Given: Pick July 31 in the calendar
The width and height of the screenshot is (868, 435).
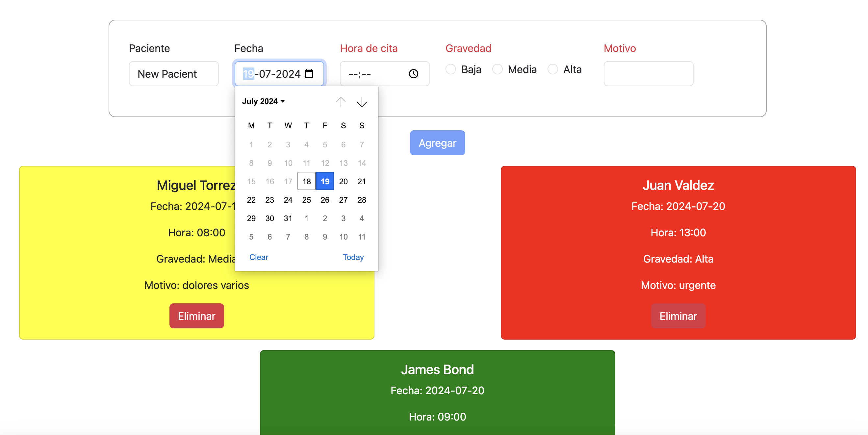Looking at the screenshot, I should tap(288, 218).
